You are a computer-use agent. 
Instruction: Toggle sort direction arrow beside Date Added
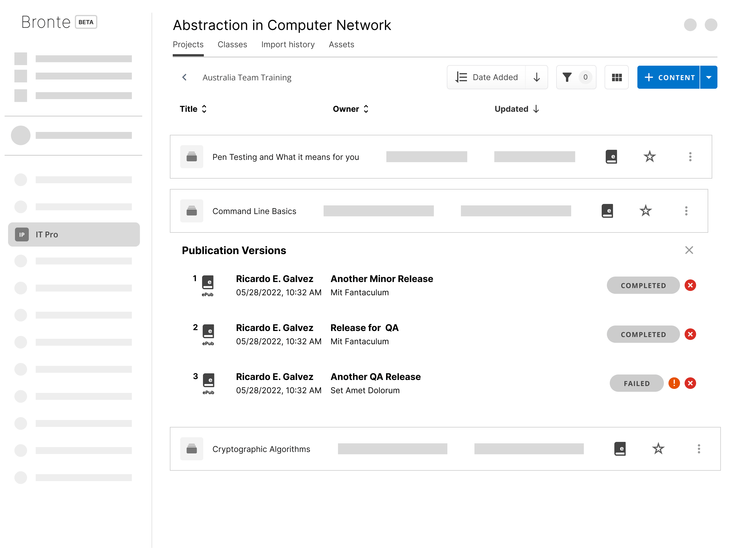pos(536,77)
